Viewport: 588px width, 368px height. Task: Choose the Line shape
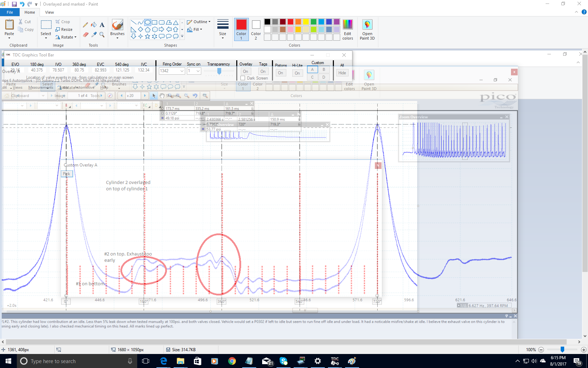tap(134, 22)
